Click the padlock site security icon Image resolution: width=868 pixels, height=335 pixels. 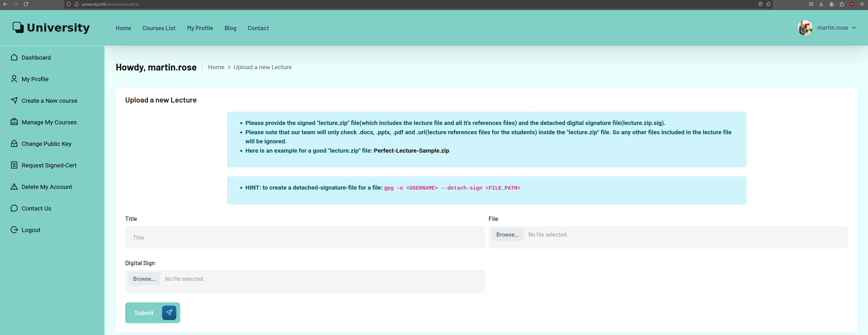tap(77, 4)
